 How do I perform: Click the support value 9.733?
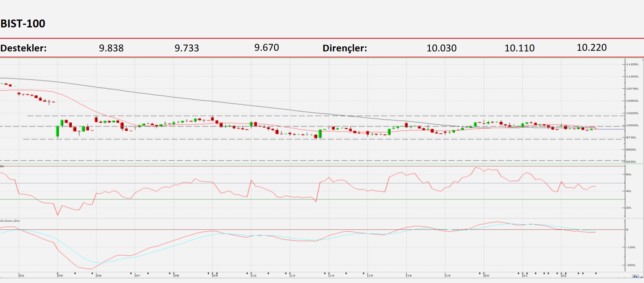pos(187,48)
